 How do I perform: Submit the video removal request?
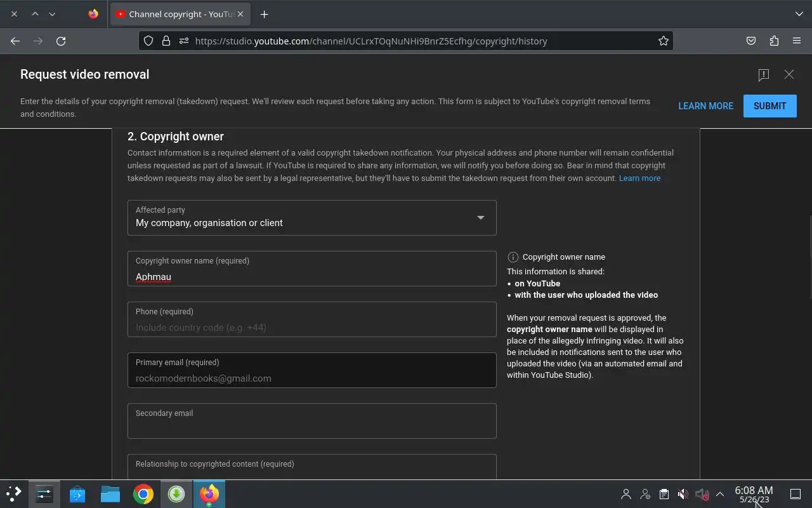pyautogui.click(x=770, y=106)
